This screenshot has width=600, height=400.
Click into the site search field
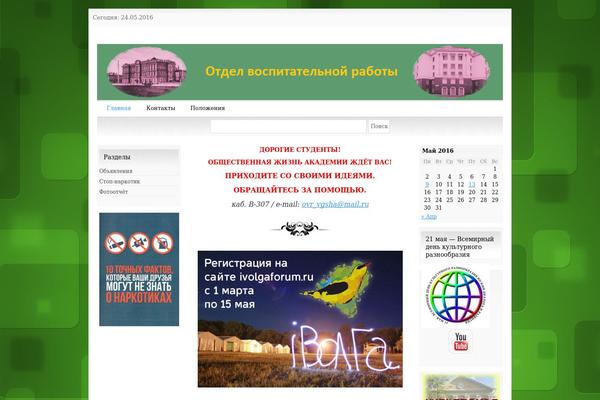288,126
